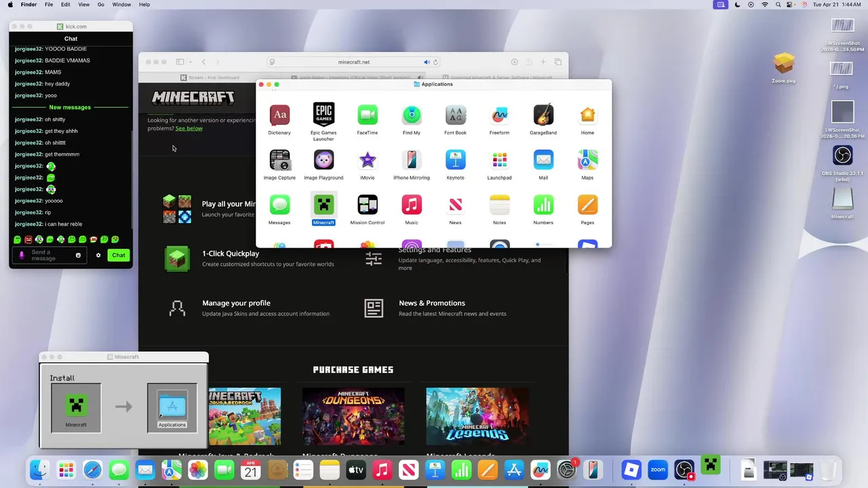Open Kick chat settings gear
Viewport: 868px width, 488px height.
tap(98, 256)
